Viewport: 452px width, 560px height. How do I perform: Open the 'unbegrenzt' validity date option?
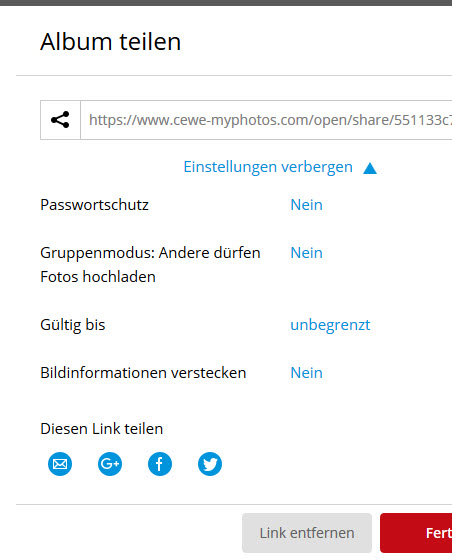(x=330, y=325)
